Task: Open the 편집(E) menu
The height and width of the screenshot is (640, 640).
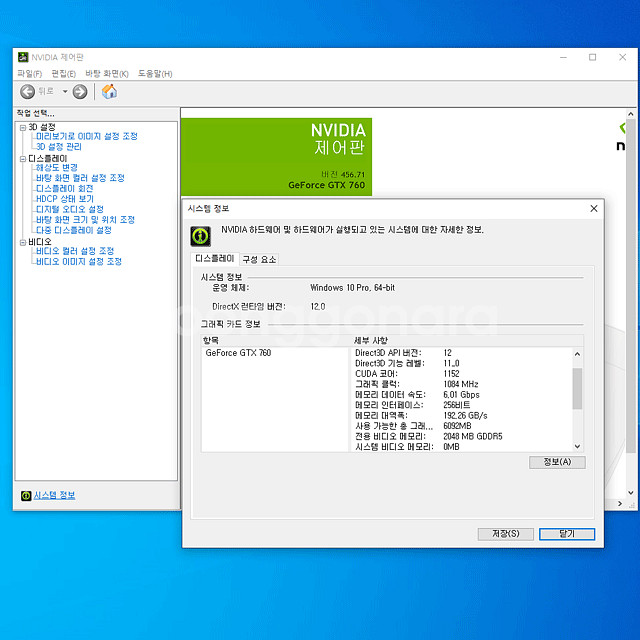Action: tap(64, 74)
